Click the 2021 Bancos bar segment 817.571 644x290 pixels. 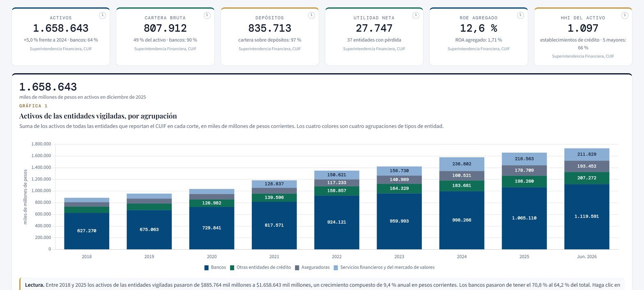tap(274, 225)
